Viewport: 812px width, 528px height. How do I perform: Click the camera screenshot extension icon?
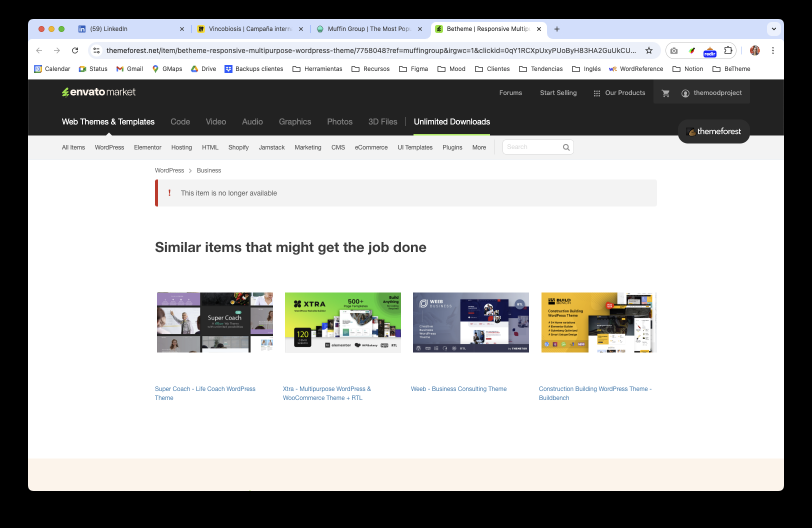pos(674,50)
